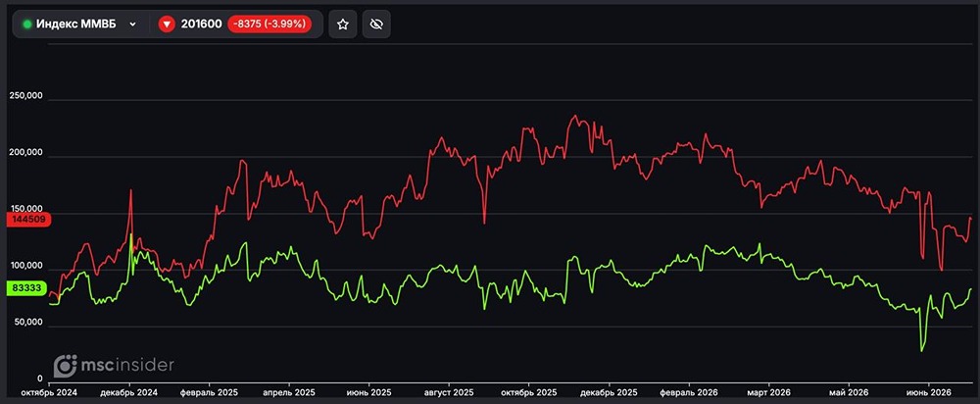Click the октябрь 2025 date label
This screenshot has height=404, width=980.
coord(529,392)
